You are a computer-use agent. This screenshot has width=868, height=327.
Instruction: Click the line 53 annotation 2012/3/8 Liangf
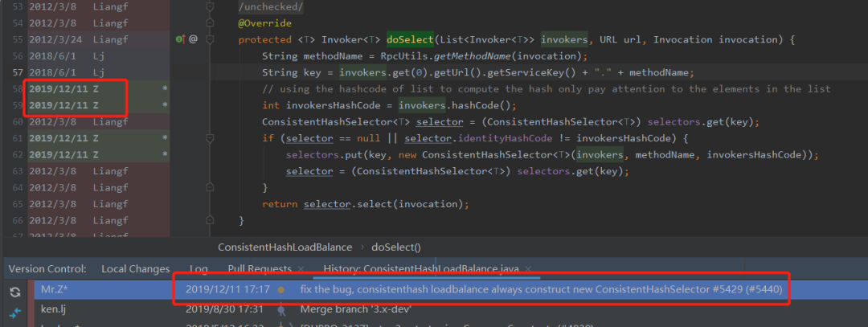(x=78, y=6)
